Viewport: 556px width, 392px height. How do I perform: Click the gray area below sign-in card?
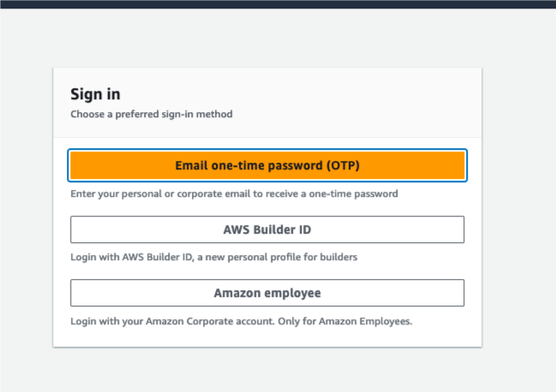click(267, 370)
